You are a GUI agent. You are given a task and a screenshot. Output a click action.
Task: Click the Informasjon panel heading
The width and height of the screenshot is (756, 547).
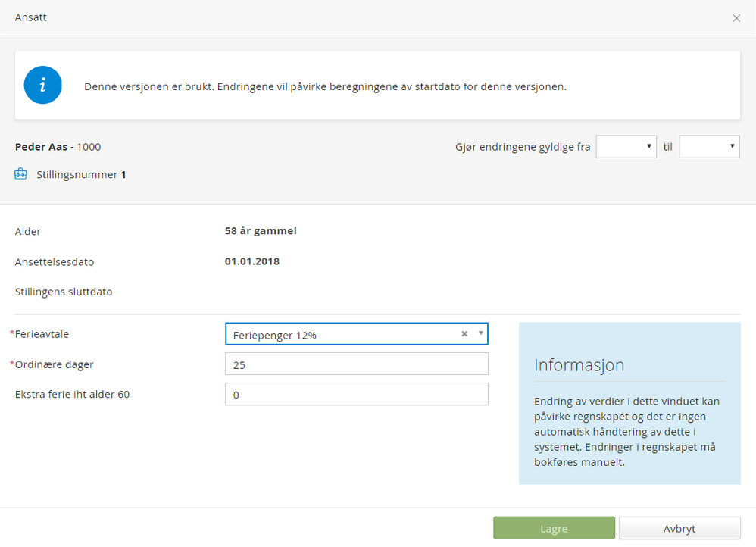coord(579,365)
